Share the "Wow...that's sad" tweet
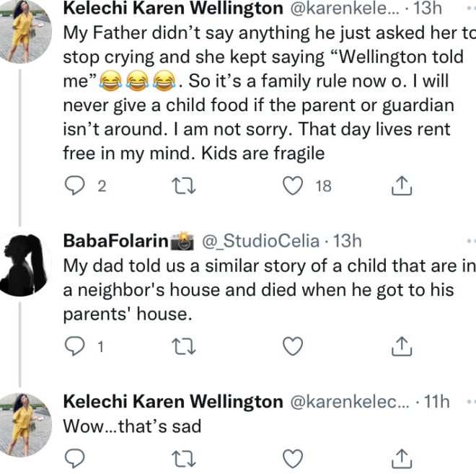This screenshot has height=474, width=476. [401, 457]
